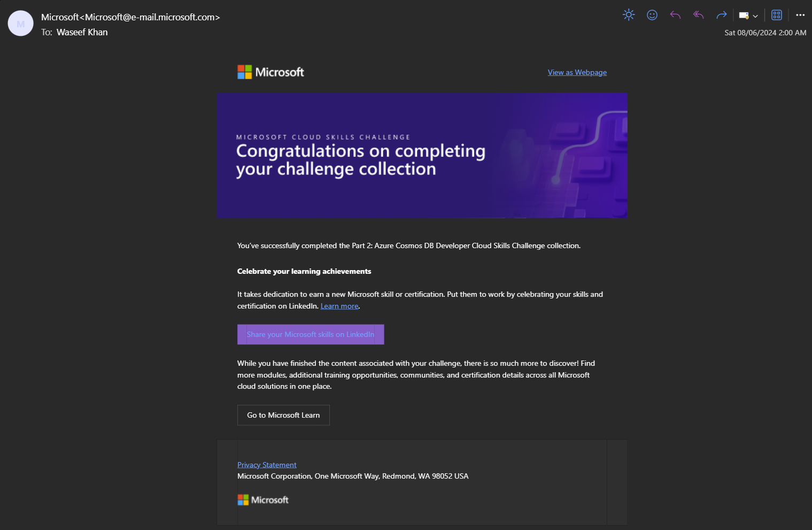
Task: Click the Microsoft logo at email top
Action: point(270,72)
